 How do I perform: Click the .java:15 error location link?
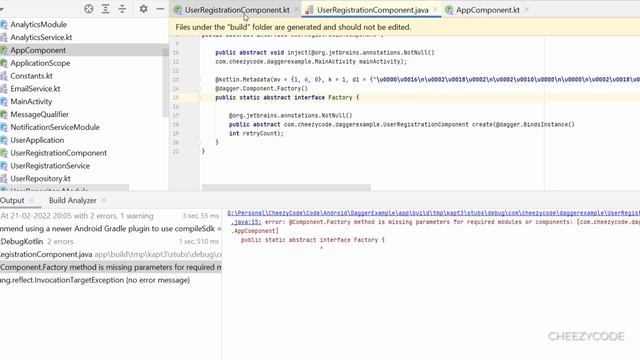click(x=246, y=222)
